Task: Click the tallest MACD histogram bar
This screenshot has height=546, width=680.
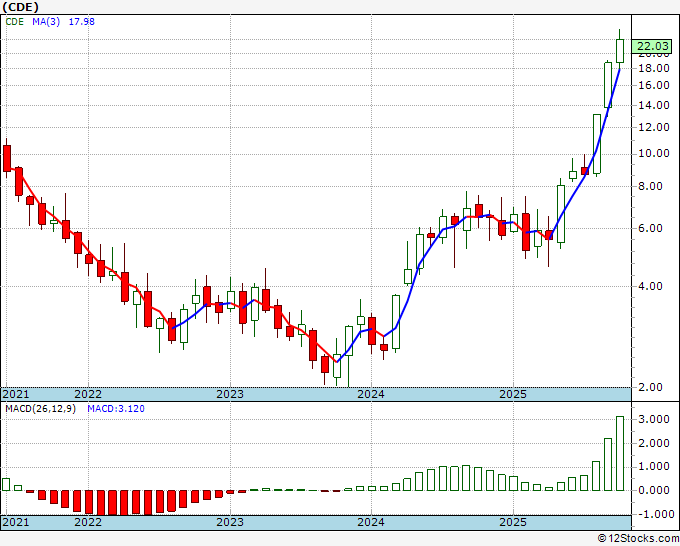Action: (620, 454)
